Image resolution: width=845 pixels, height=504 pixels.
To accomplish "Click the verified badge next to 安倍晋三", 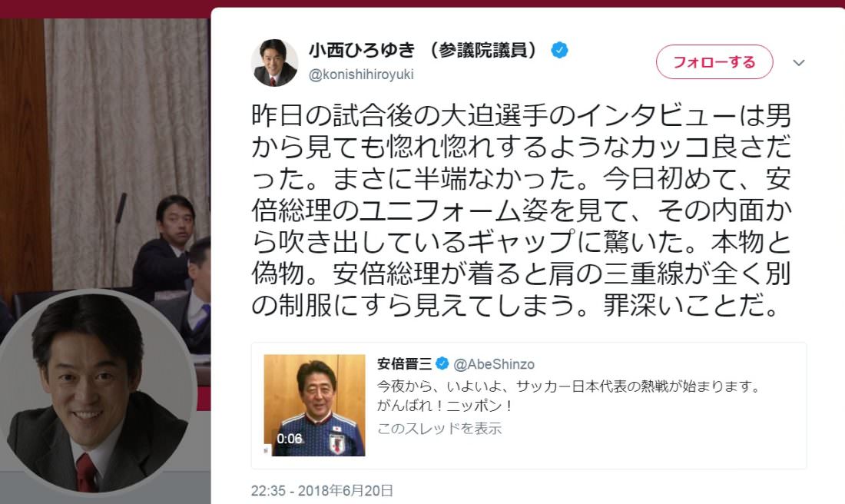I will pos(442,364).
